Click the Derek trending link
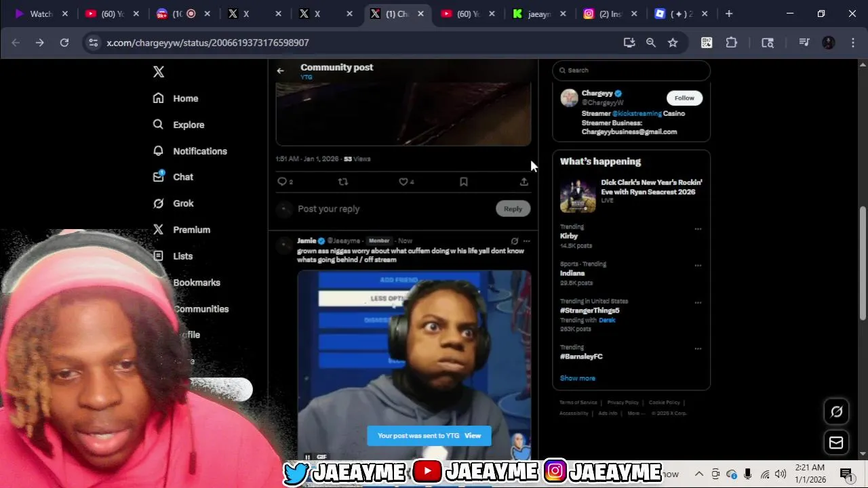This screenshot has height=488, width=868. (607, 320)
